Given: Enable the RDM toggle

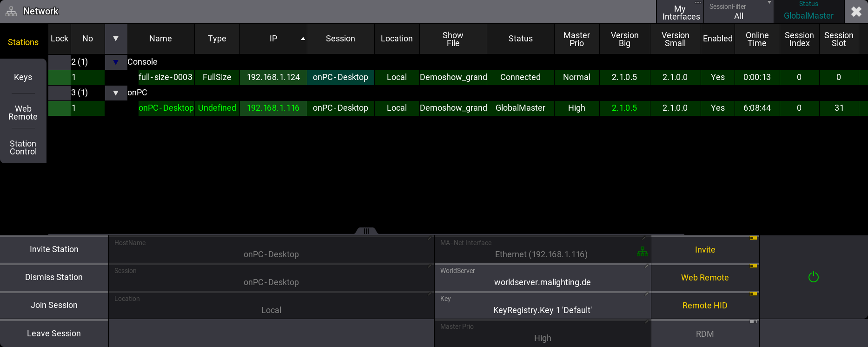Looking at the screenshot, I should point(705,334).
